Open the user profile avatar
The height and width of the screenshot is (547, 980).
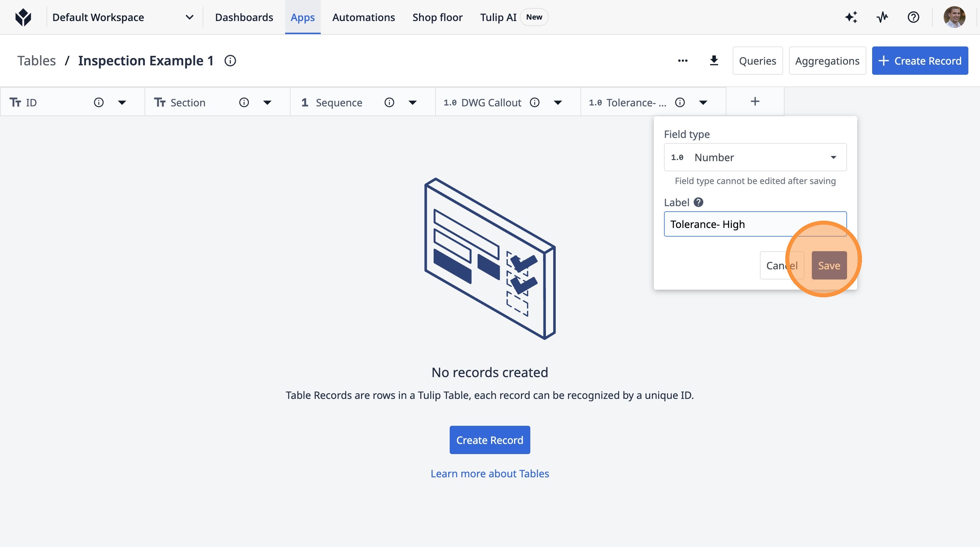click(954, 17)
